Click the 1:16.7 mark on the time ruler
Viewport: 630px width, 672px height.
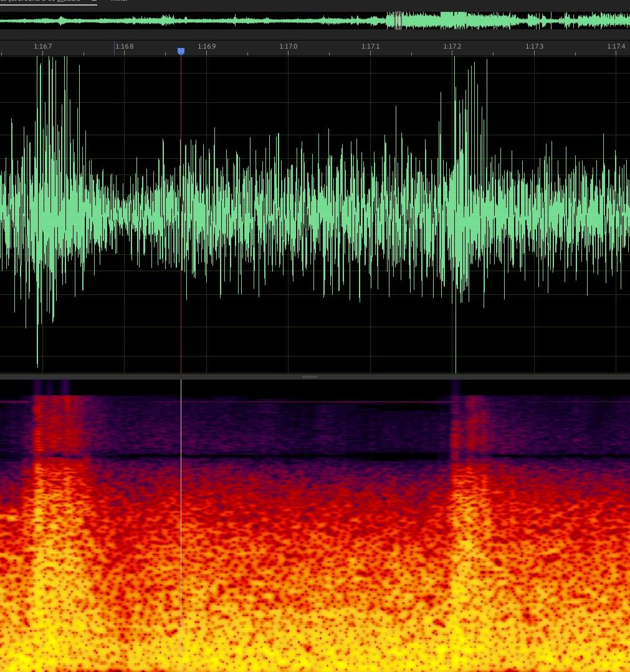(x=43, y=47)
